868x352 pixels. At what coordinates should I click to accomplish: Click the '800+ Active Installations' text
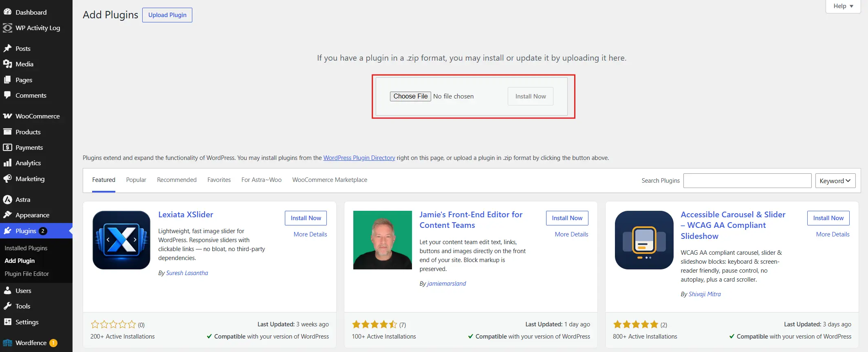(645, 337)
